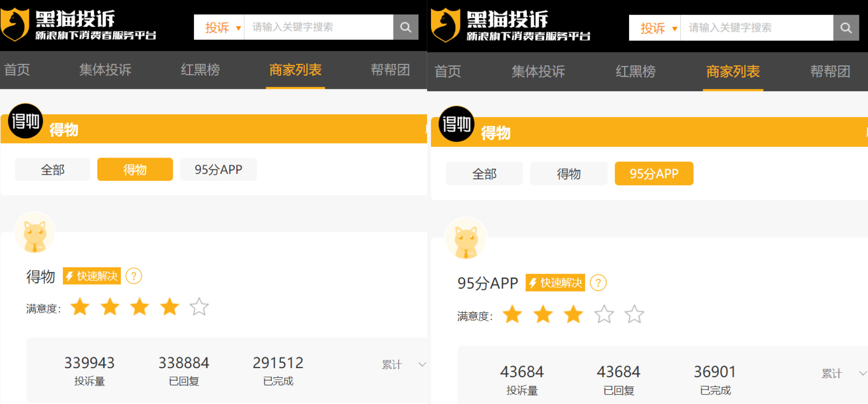
Task: Click the search magnifier in the left page
Action: click(x=406, y=27)
